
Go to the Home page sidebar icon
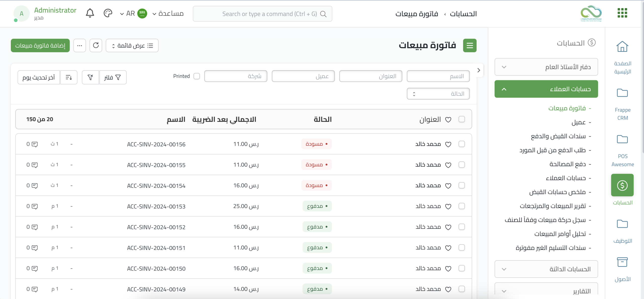point(622,47)
